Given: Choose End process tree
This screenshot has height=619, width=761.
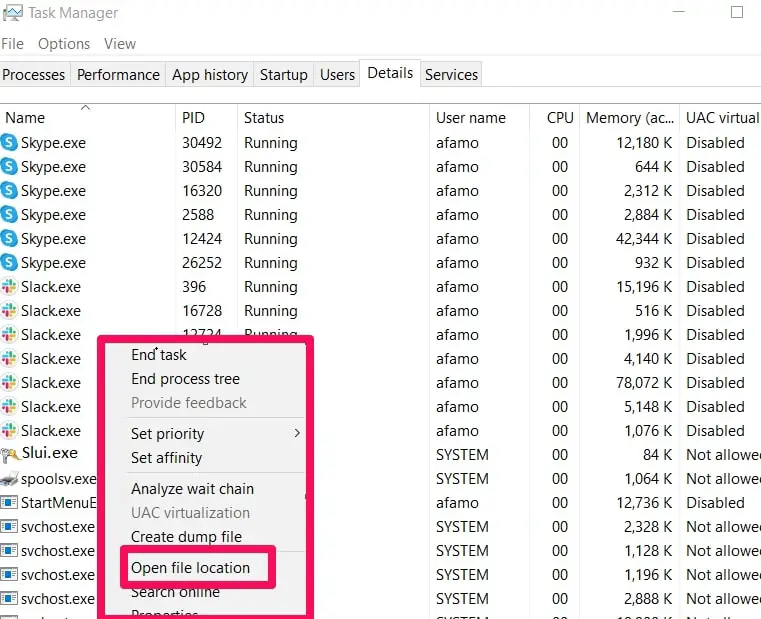Looking at the screenshot, I should pos(185,379).
